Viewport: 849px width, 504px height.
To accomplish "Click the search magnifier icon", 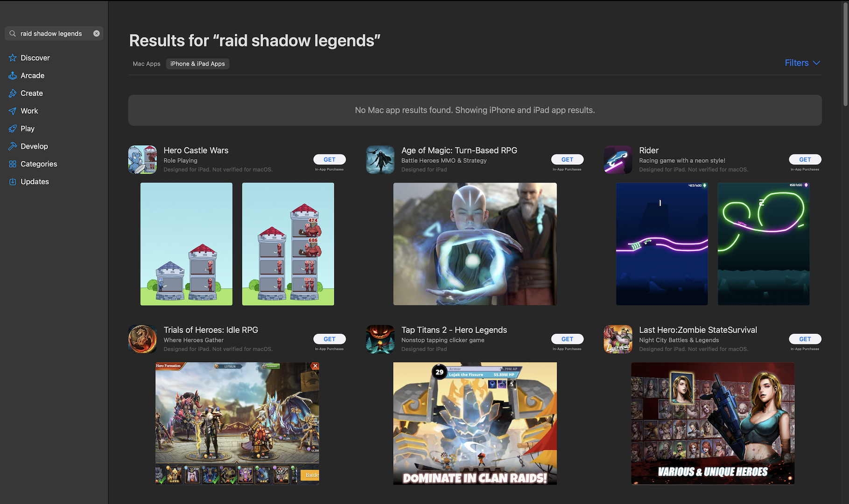I will pyautogui.click(x=13, y=34).
